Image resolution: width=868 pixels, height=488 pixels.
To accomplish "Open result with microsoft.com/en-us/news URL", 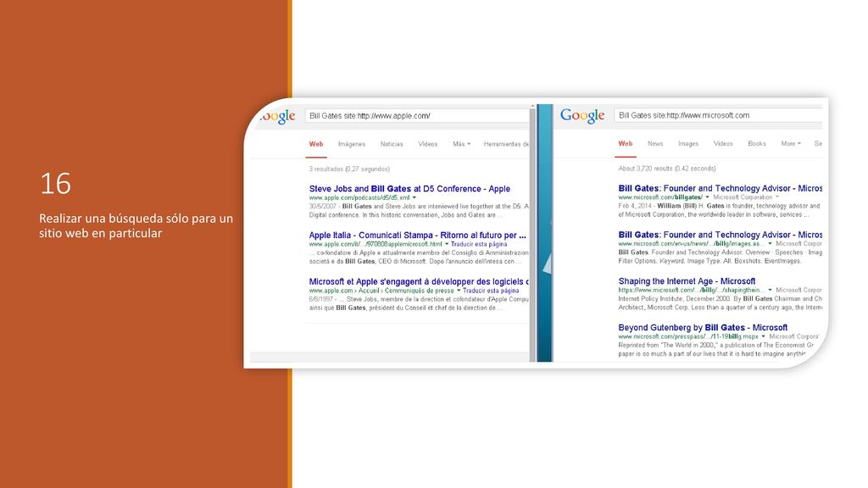I will [x=720, y=235].
